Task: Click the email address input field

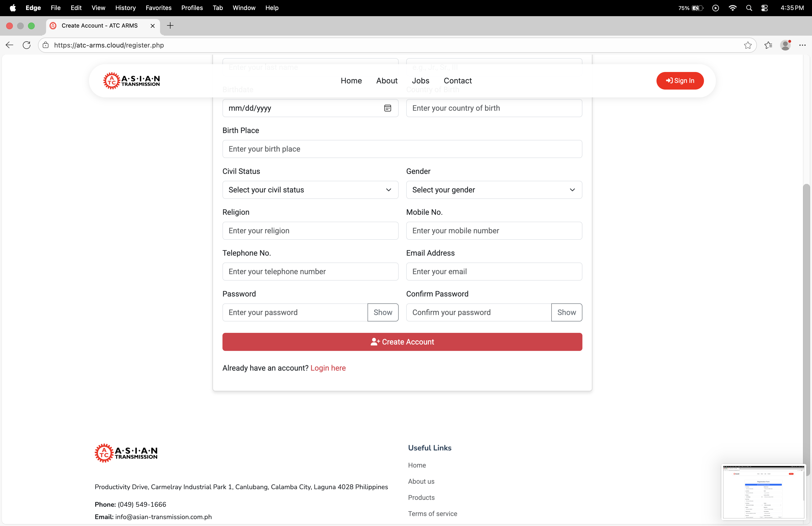Action: [494, 272]
